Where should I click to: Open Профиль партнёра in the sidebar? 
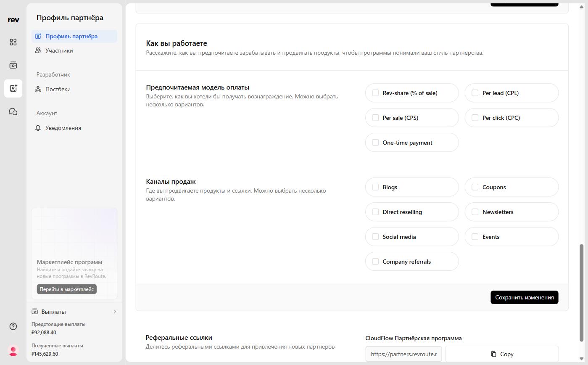coord(74,36)
